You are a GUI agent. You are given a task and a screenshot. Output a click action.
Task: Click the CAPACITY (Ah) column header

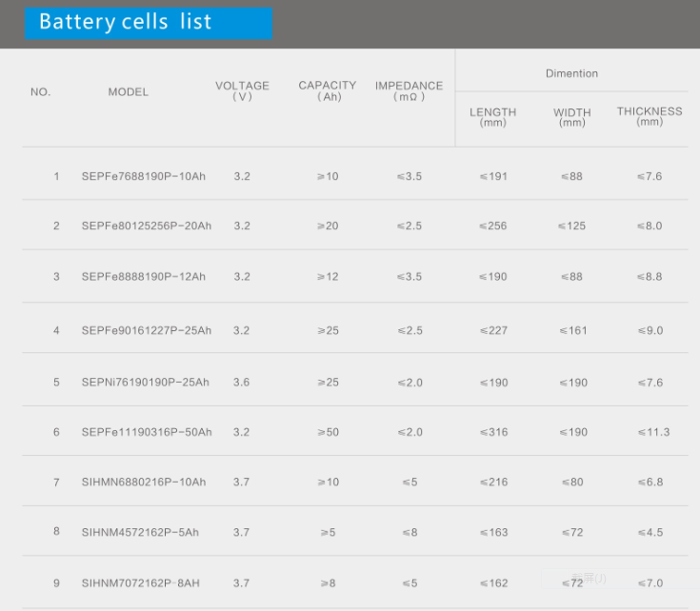pos(328,91)
